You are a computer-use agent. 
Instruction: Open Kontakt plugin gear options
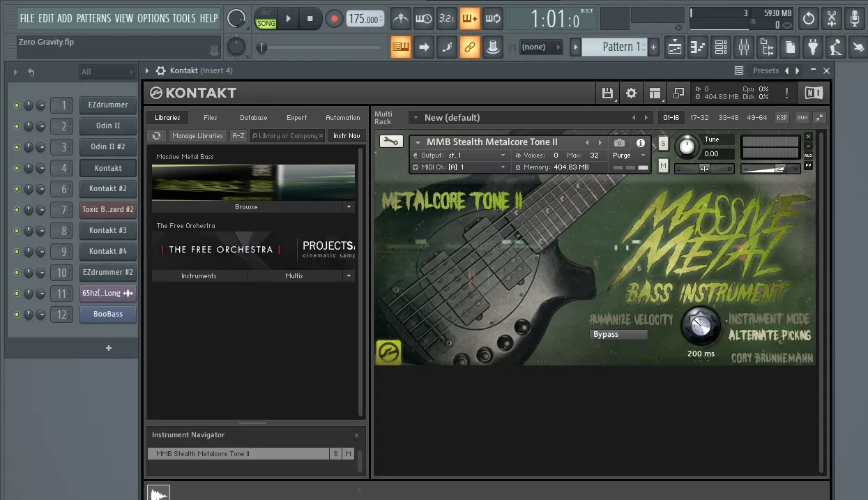point(160,70)
